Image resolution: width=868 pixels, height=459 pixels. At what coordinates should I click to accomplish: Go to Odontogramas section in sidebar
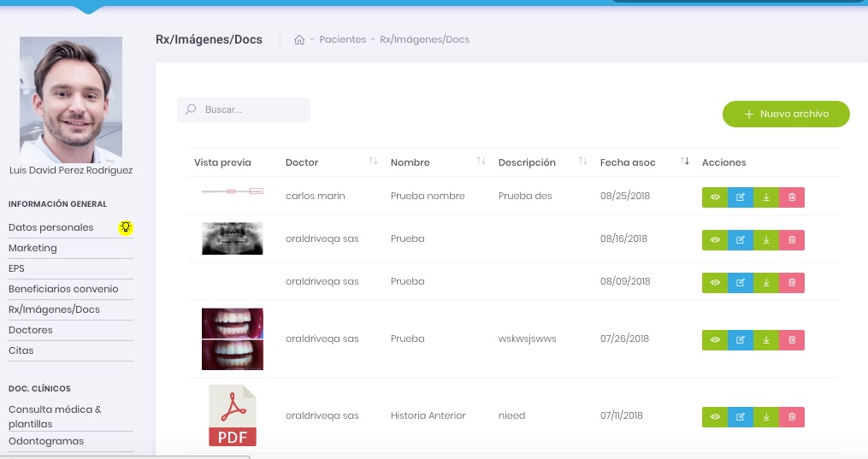[46, 441]
